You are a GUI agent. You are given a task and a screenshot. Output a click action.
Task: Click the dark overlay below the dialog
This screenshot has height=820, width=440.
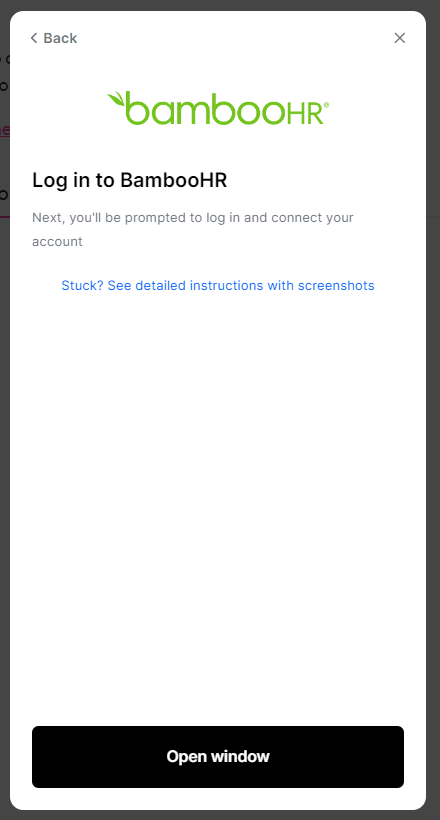tap(220, 815)
